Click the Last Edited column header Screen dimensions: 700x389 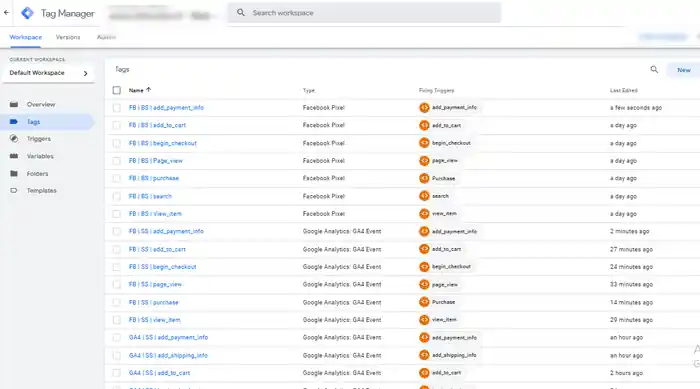623,90
